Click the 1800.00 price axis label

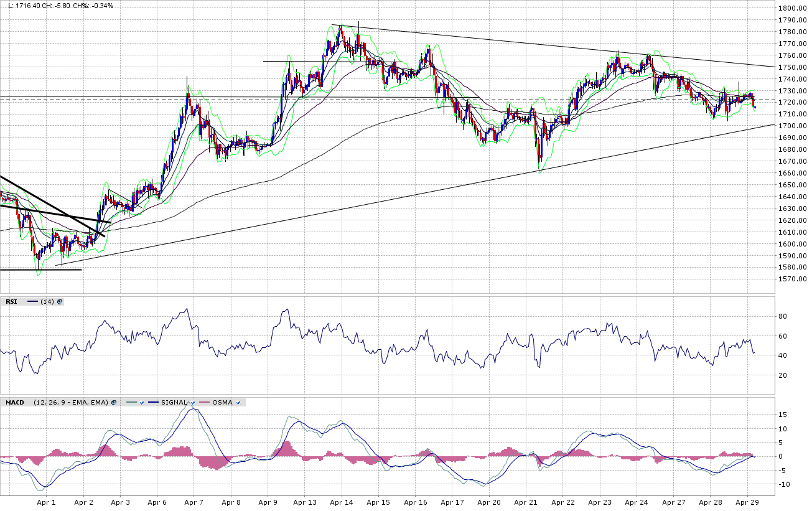pyautogui.click(x=791, y=9)
